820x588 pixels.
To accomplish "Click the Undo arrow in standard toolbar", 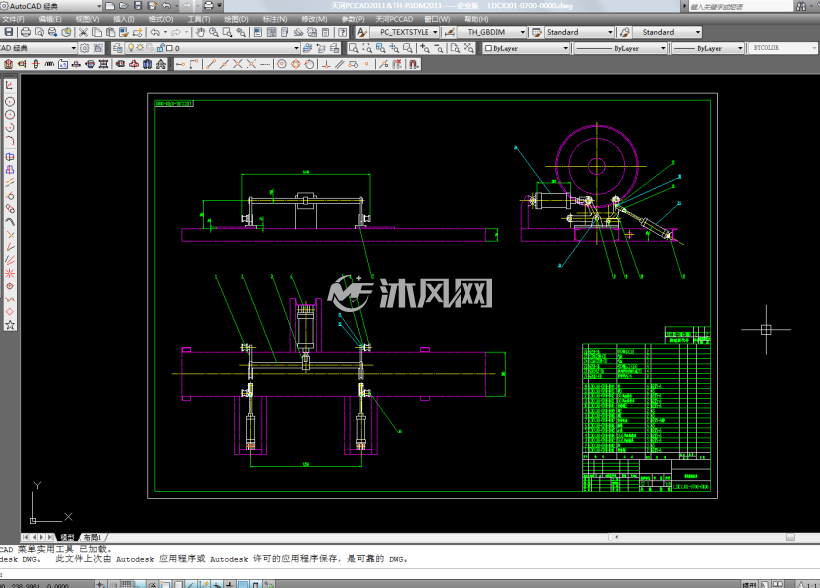I will pos(155,32).
